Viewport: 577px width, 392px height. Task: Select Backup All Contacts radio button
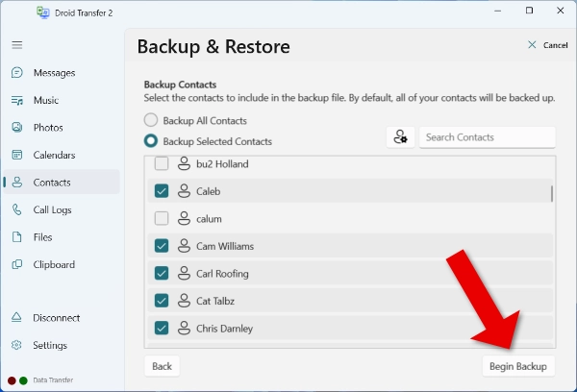[151, 121]
